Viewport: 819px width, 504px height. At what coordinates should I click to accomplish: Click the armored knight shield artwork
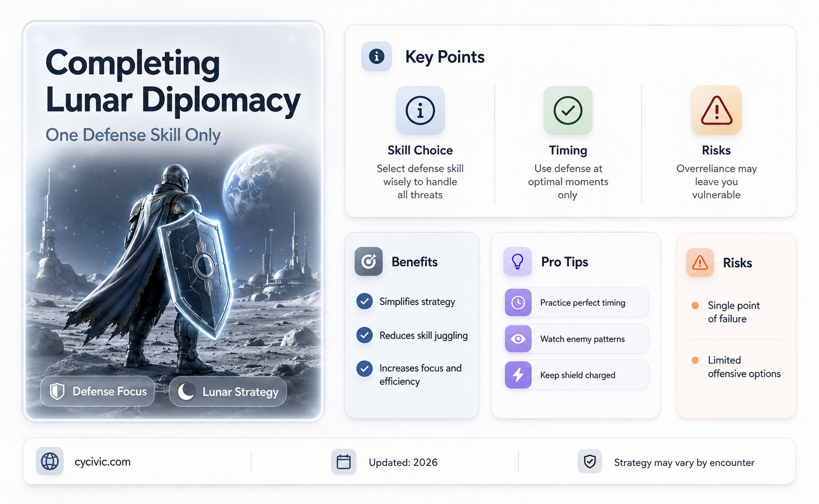tap(196, 271)
